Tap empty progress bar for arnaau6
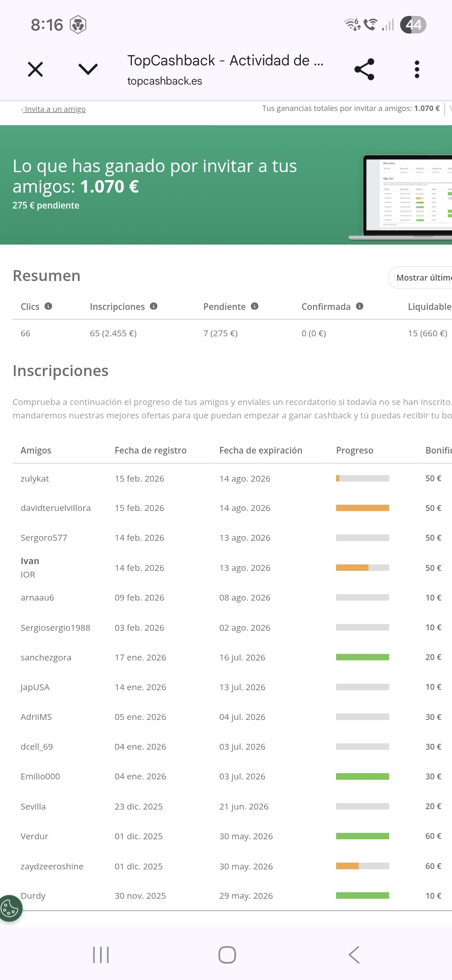The height and width of the screenshot is (980, 452). (362, 597)
